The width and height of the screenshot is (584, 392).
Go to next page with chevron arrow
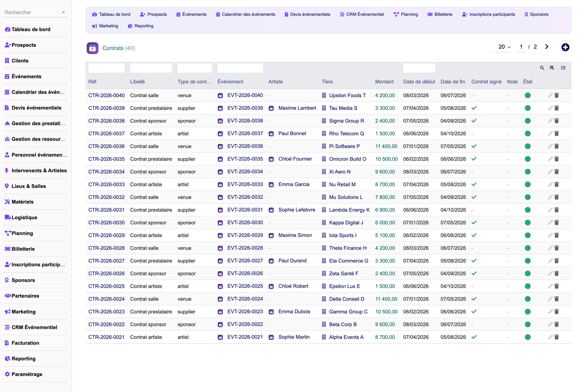[x=547, y=47]
